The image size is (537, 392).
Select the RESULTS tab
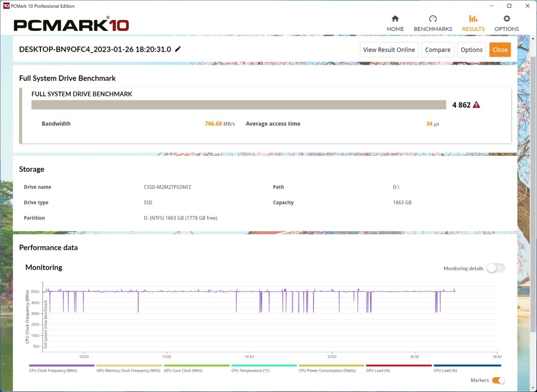[x=473, y=23]
